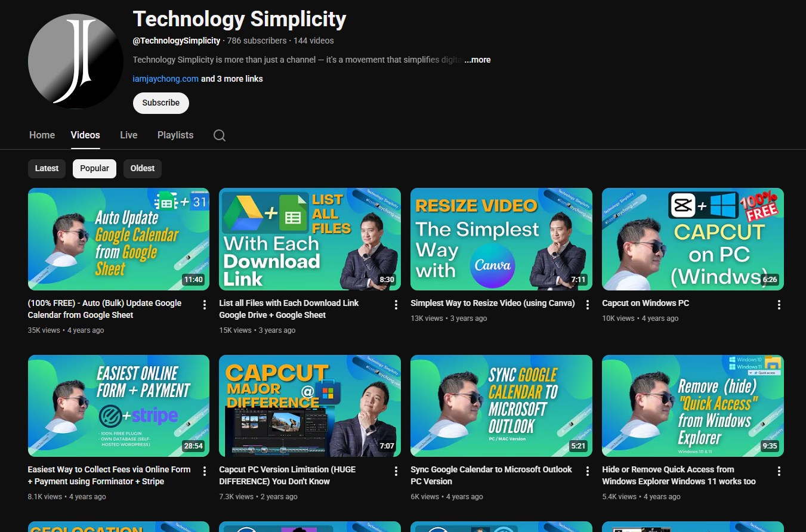Expand the 'and 3 more links' list
Screen dimensions: 806x532
click(x=232, y=79)
